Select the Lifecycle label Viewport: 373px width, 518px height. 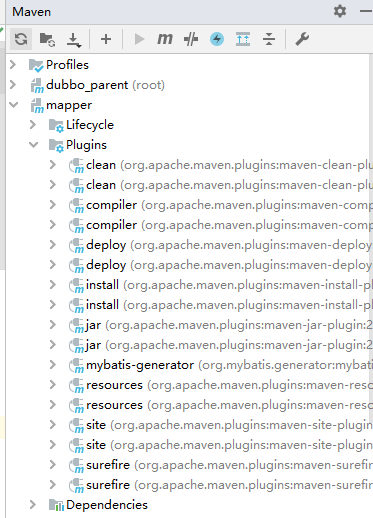click(x=90, y=125)
